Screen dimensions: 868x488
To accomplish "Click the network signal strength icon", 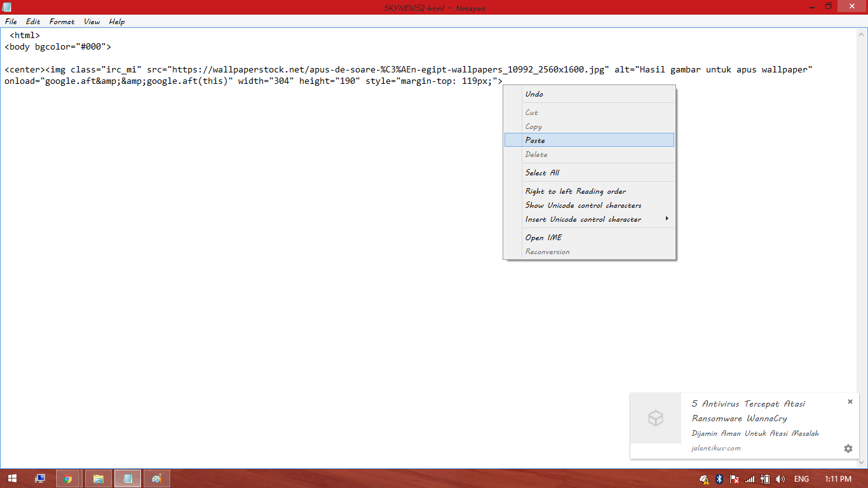I will pyautogui.click(x=750, y=478).
